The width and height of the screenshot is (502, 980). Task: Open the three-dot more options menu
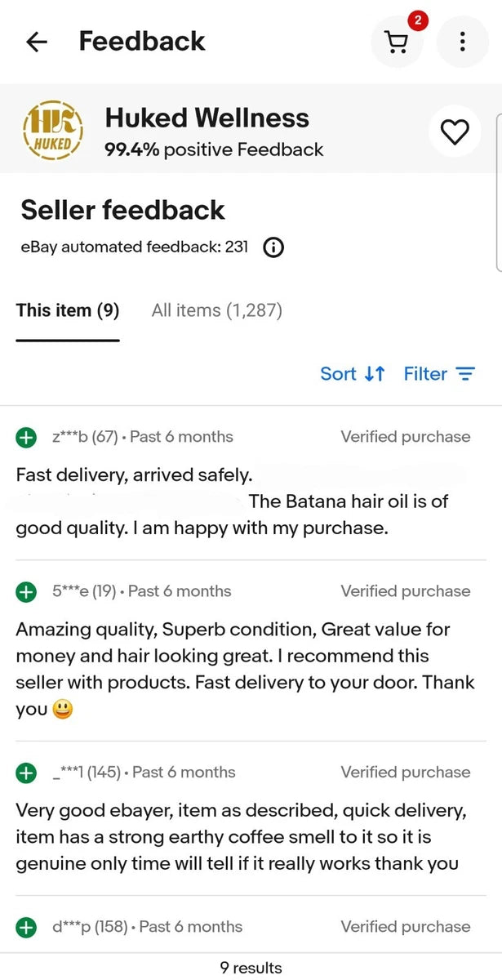tap(462, 42)
